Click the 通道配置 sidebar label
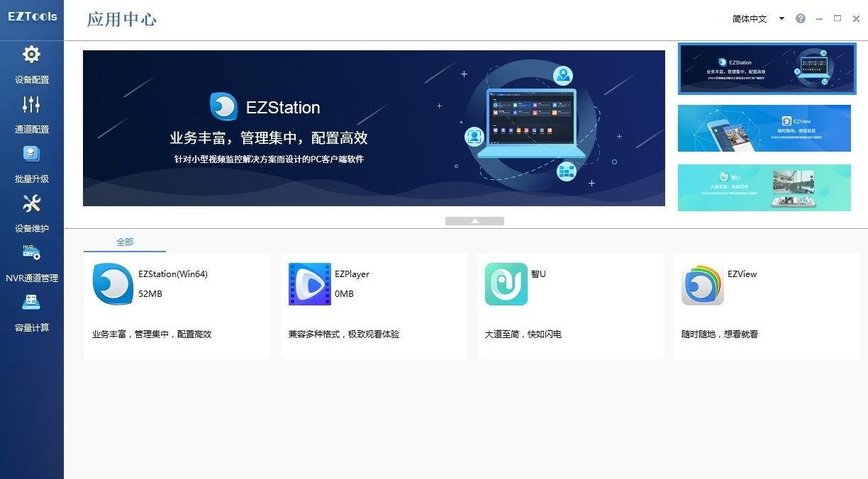 (x=32, y=130)
